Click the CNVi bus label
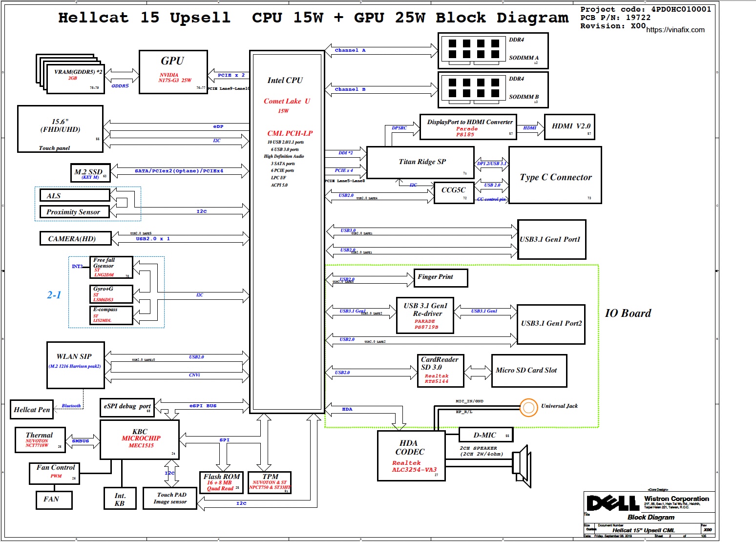756x542 pixels. (194, 375)
